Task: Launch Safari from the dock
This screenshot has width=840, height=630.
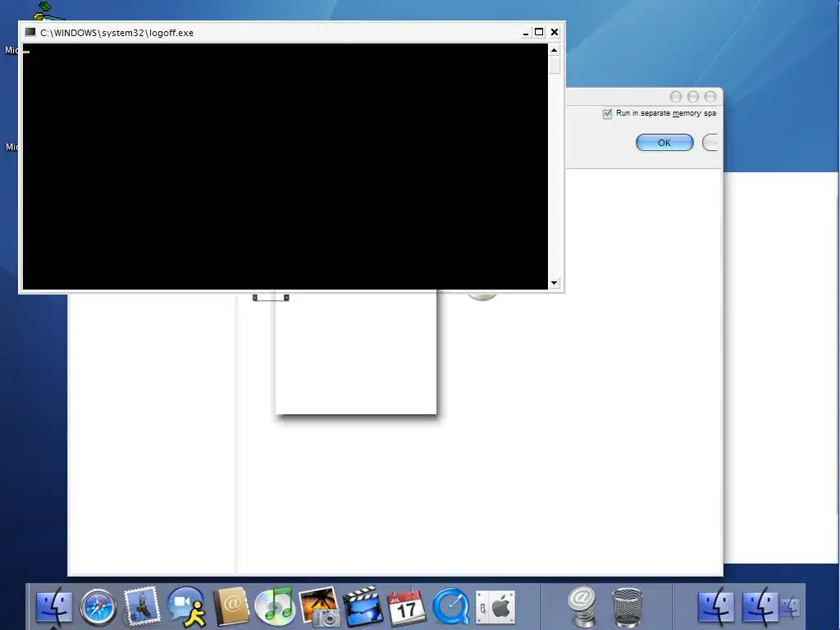Action: click(98, 607)
